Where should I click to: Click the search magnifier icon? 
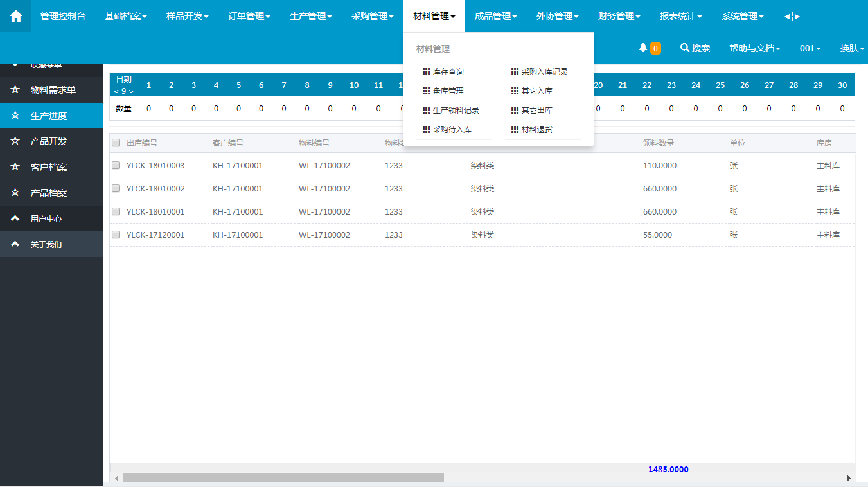[x=685, y=48]
